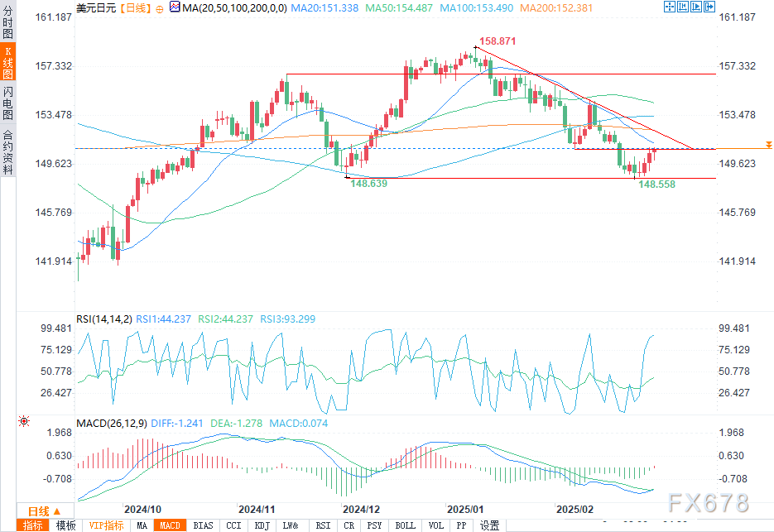Click the 2024/10 date on time axis
774x532 pixels.
[142, 510]
